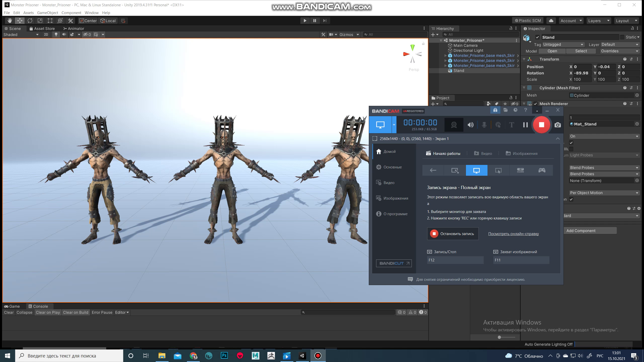Click the Plastic SCM button
The width and height of the screenshot is (644, 362).
pos(528,21)
